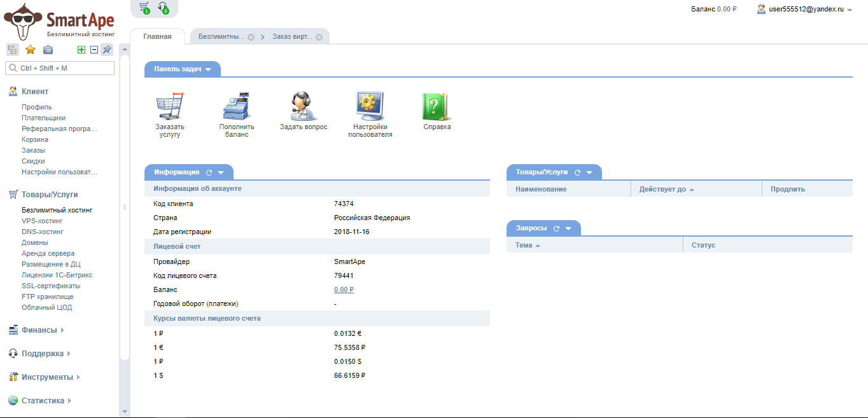
Task: Click the 'Пополнить баланс' cash register icon
Action: (x=237, y=106)
